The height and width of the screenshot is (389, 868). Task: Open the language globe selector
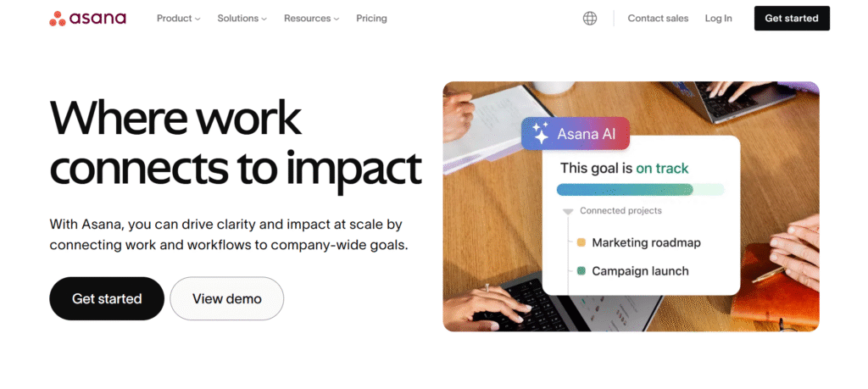tap(590, 18)
